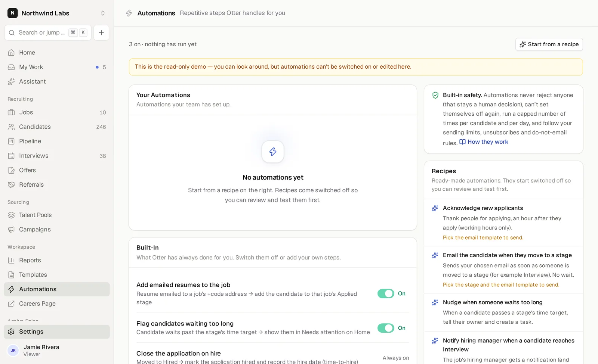This screenshot has width=598, height=364.
Task: Click the Interviews calendar icon
Action: coord(12,156)
